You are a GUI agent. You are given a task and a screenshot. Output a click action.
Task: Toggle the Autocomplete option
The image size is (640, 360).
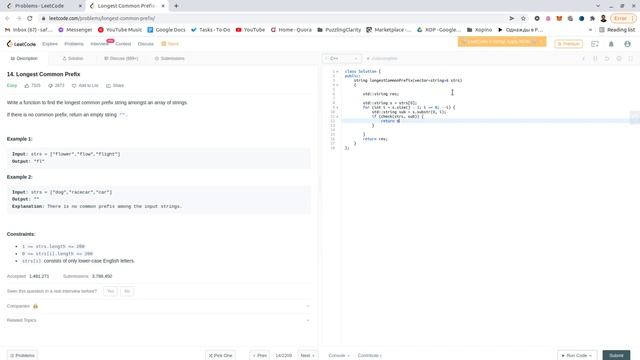[382, 59]
